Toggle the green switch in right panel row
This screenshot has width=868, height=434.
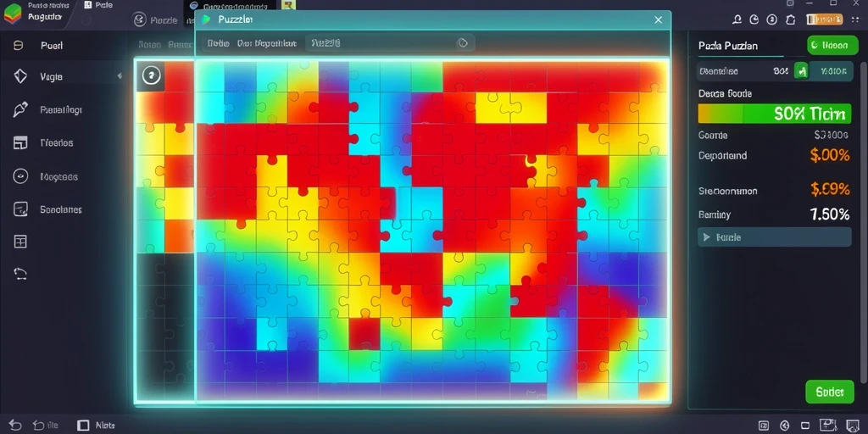801,71
